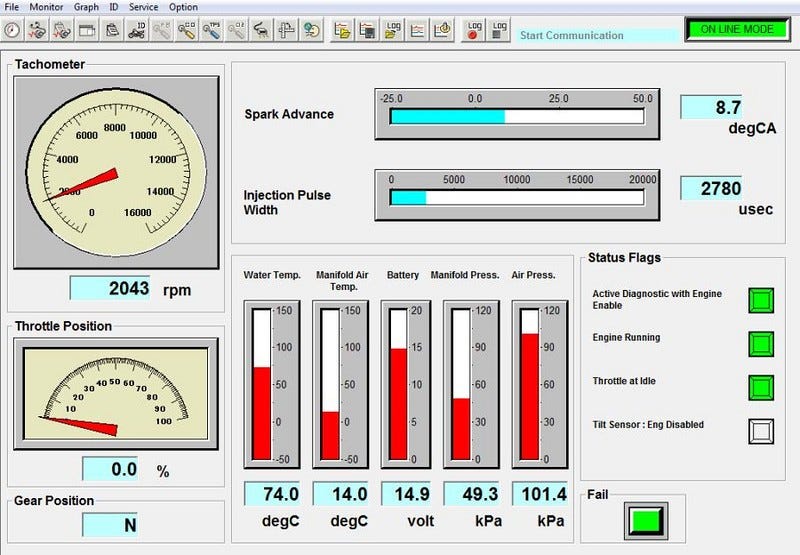Screen dimensions: 800x555
Task: Click the open log folder icon
Action: [392, 30]
